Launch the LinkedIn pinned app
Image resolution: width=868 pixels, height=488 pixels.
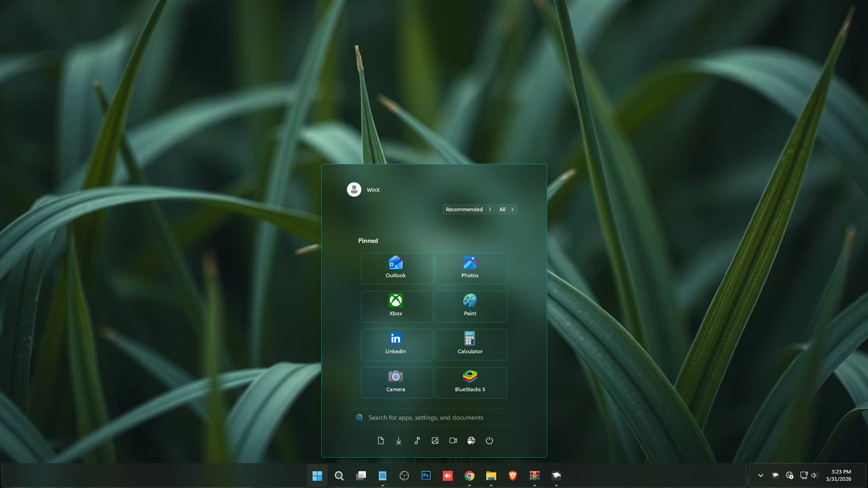tap(397, 345)
